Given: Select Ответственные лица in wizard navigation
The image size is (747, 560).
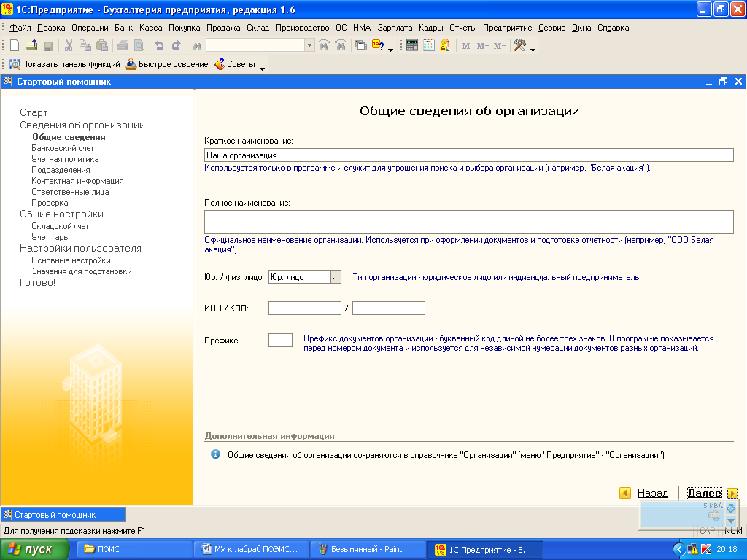Looking at the screenshot, I should (70, 192).
